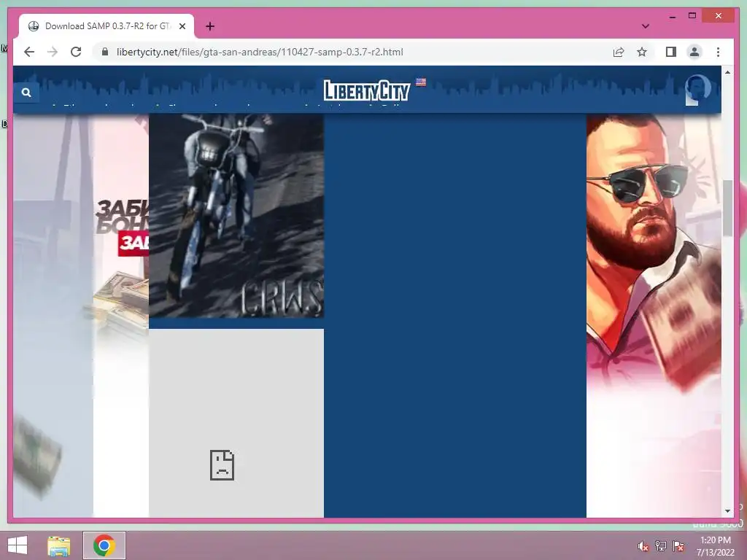Open network status tray icon
This screenshot has width=747, height=560.
click(x=661, y=546)
